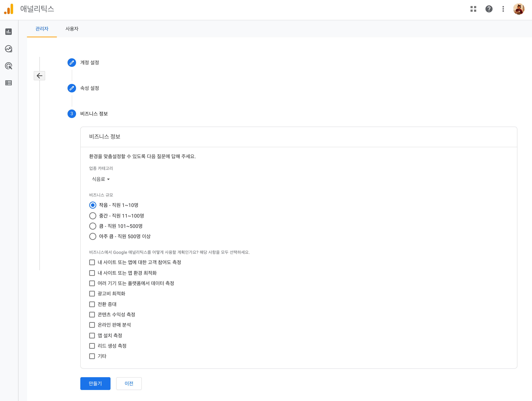532x401 pixels.
Task: Click the 속성 설정 step label
Action: 90,88
